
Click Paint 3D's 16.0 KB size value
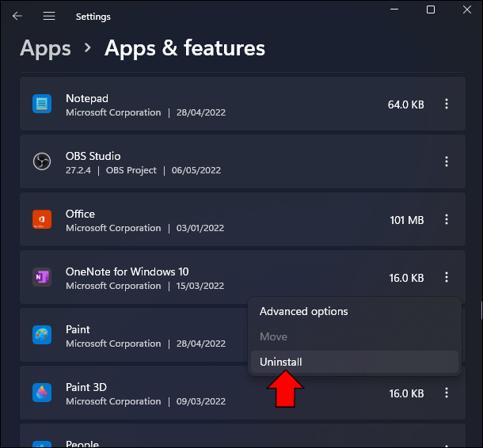pos(407,393)
